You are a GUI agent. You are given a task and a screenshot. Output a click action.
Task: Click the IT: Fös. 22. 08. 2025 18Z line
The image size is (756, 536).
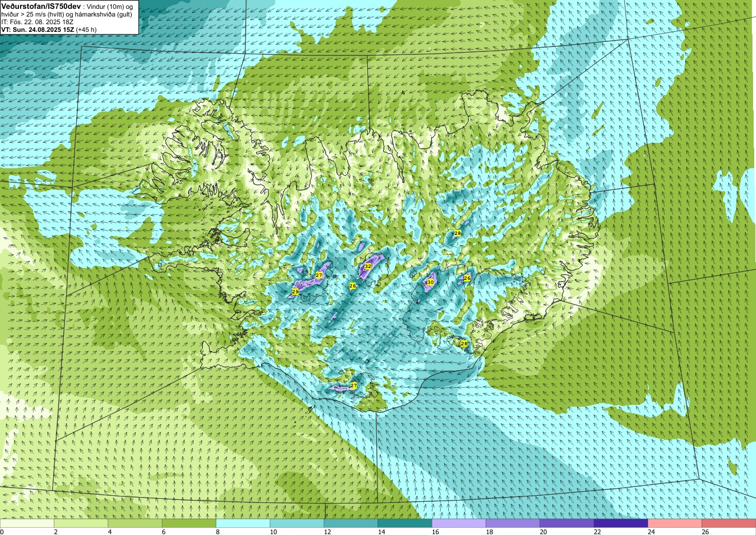(x=37, y=22)
